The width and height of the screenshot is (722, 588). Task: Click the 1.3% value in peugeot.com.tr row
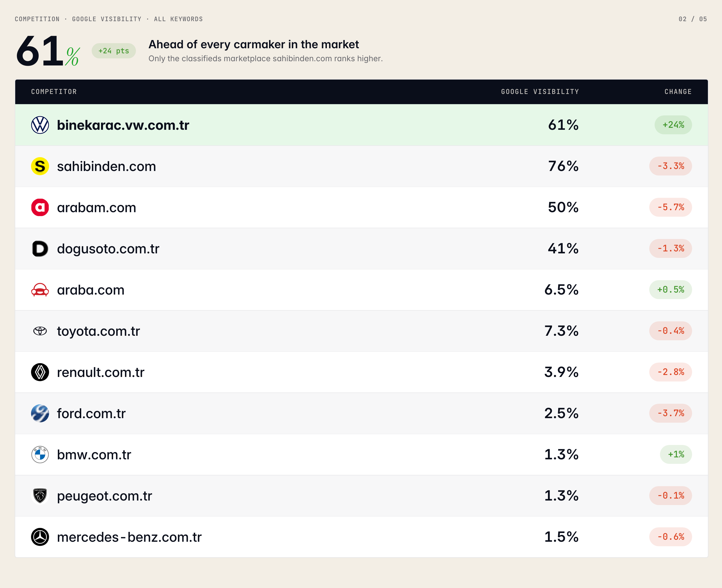tap(562, 495)
